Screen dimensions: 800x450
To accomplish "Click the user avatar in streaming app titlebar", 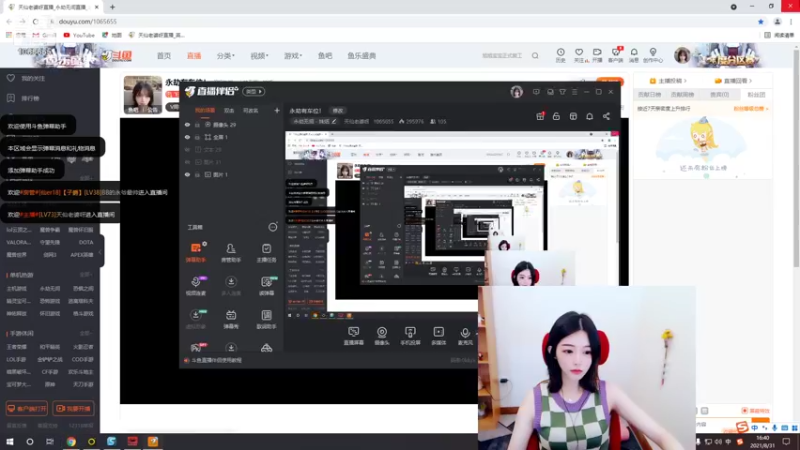I will coord(516,92).
